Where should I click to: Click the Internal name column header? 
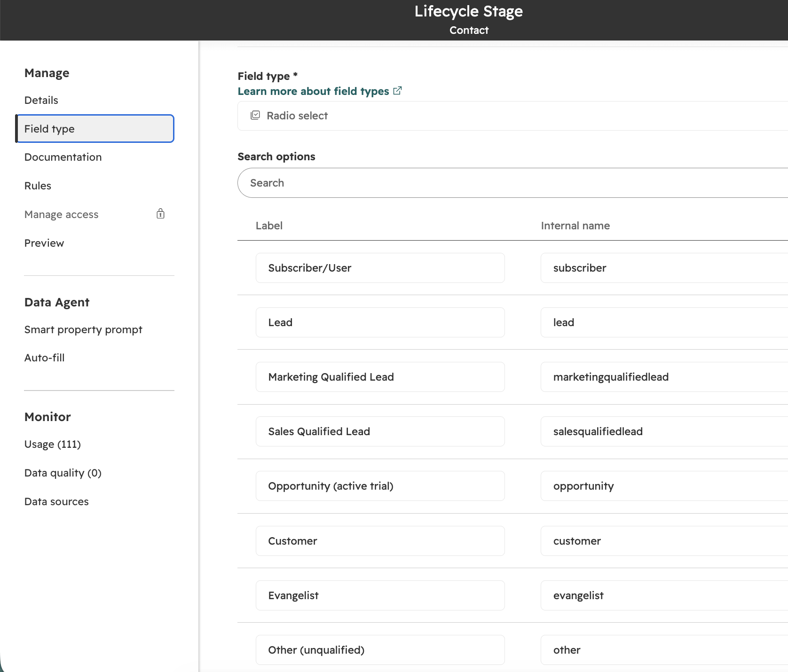coord(575,226)
